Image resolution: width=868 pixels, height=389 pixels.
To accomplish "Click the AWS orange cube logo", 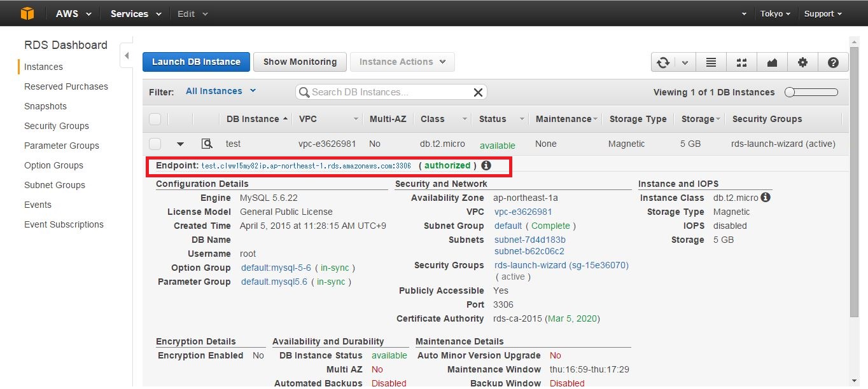I will point(27,13).
